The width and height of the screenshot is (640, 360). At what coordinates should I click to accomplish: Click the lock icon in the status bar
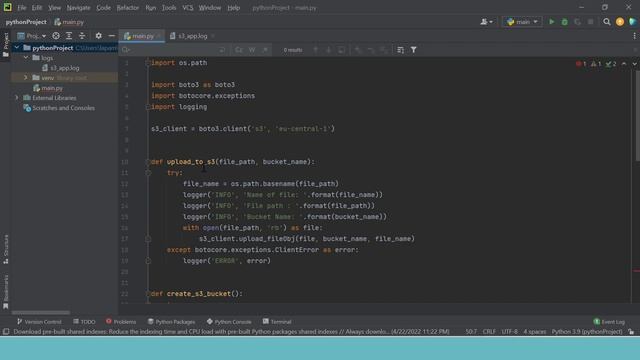tap(631, 332)
